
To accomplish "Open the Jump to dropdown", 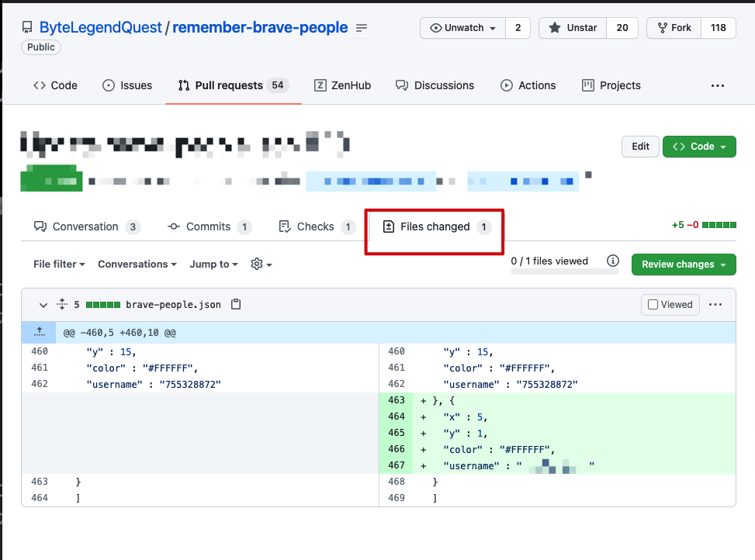I will click(214, 264).
